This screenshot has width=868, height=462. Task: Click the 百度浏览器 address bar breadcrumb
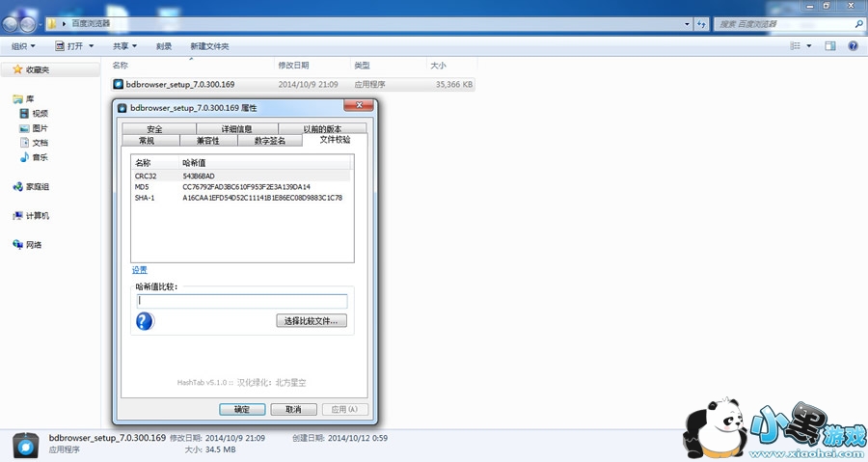(x=92, y=24)
